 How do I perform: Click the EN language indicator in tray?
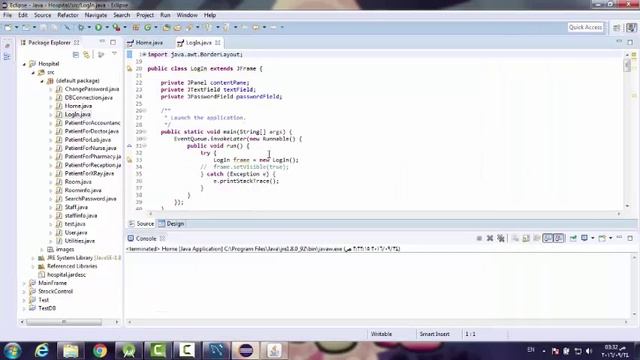pyautogui.click(x=531, y=350)
